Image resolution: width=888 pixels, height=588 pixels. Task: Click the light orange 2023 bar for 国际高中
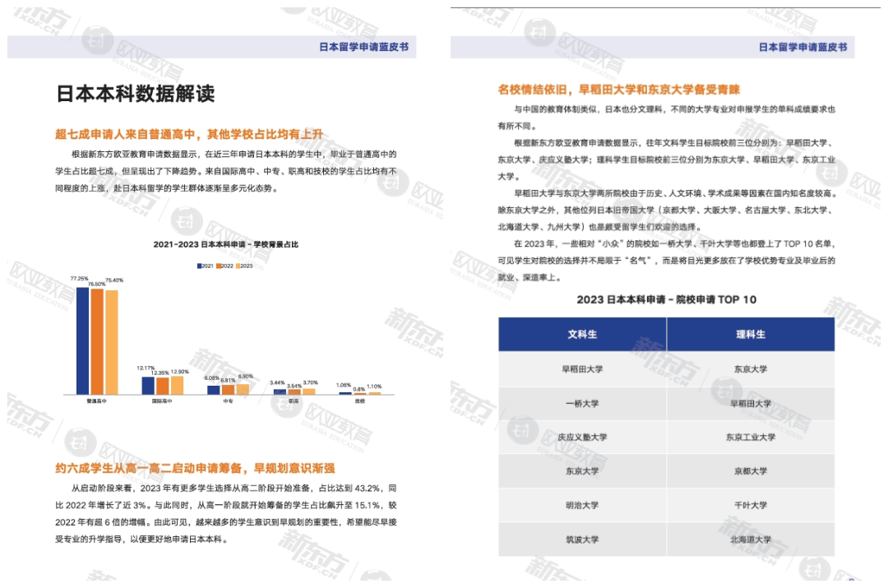click(177, 385)
